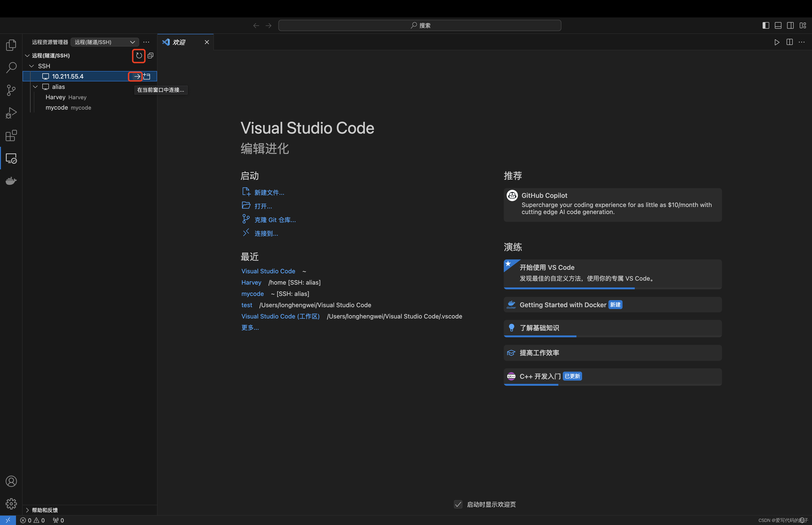The image size is (812, 525).
Task: Open the 远程(隧道/SSH) dropdown selector
Action: (105, 42)
